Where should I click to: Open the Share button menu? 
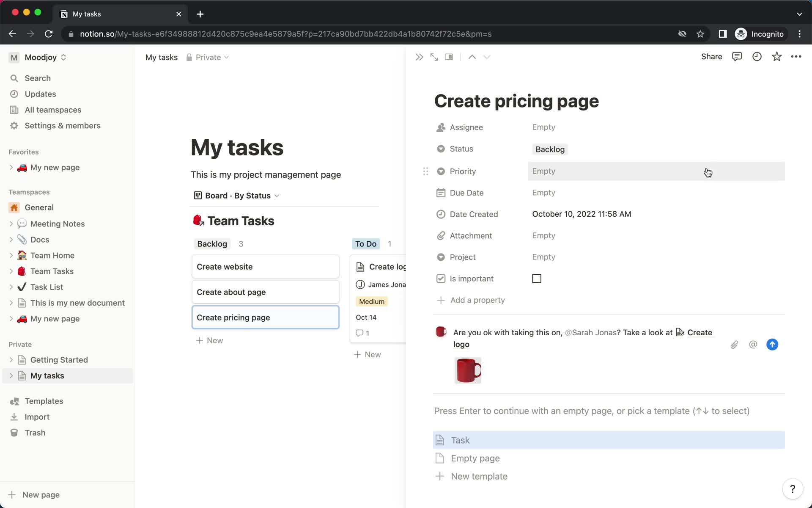point(711,57)
